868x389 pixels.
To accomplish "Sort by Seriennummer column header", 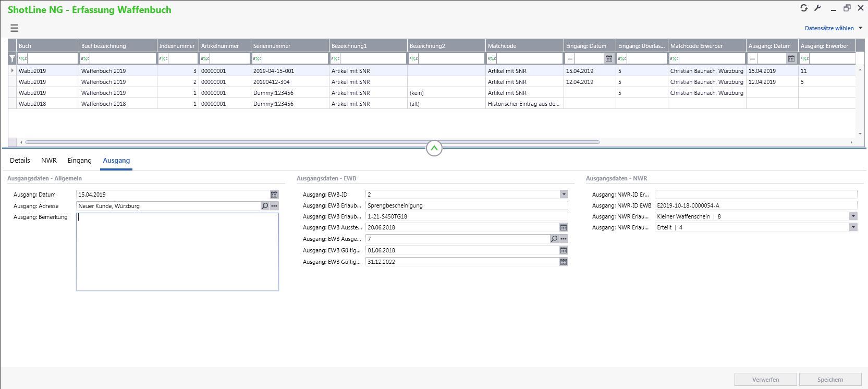I will (x=290, y=46).
